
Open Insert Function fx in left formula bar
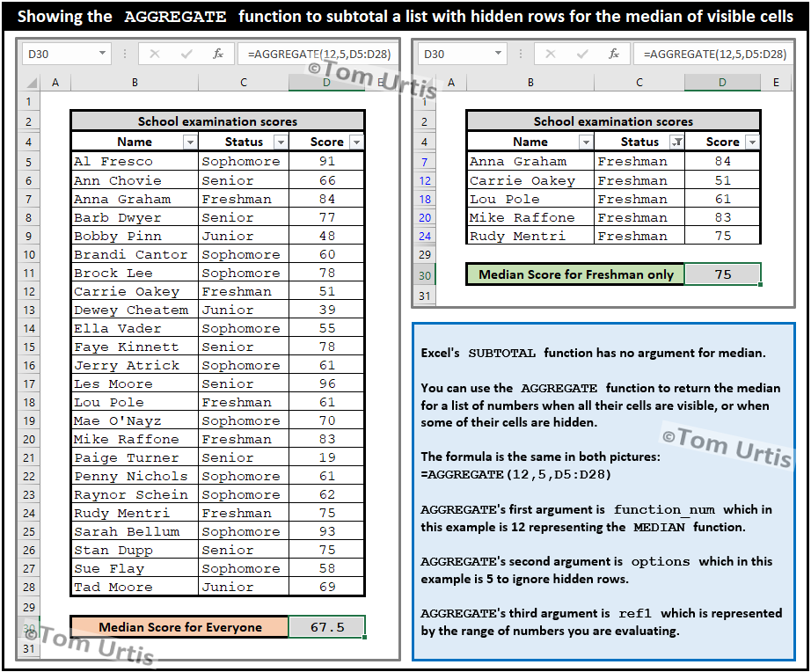tap(218, 54)
